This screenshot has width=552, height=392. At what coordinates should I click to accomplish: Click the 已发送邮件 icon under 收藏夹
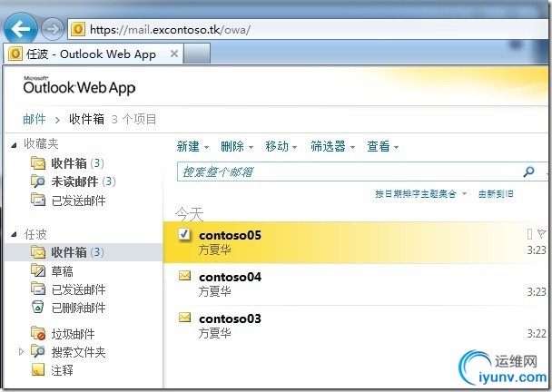tap(38, 200)
